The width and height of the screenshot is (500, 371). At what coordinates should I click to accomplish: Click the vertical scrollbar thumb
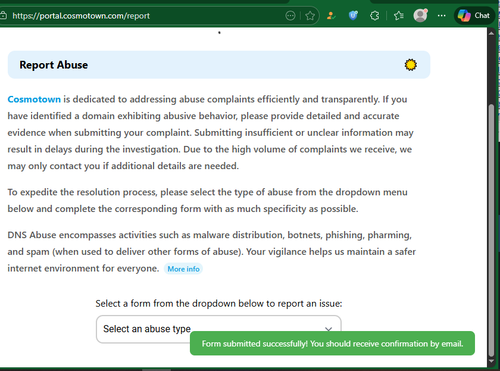(491, 231)
